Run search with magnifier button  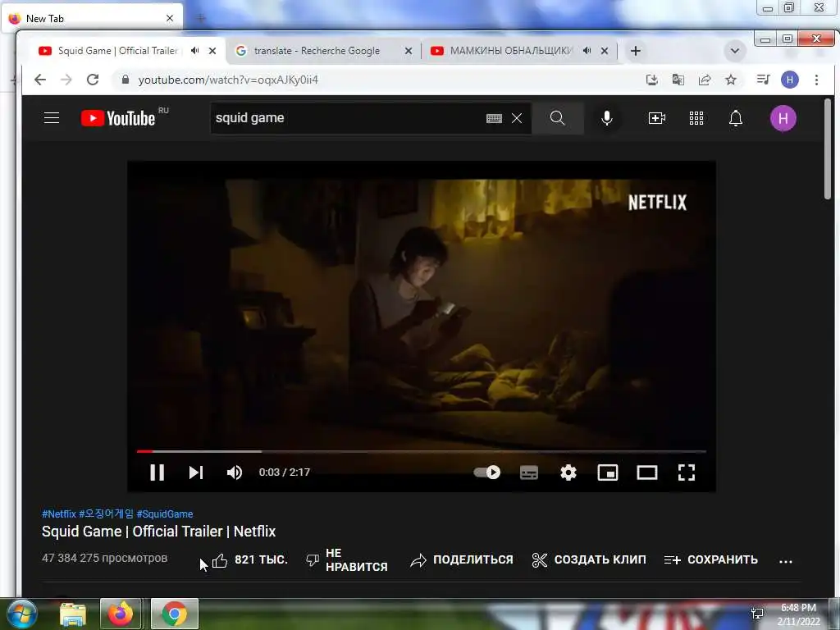558,118
